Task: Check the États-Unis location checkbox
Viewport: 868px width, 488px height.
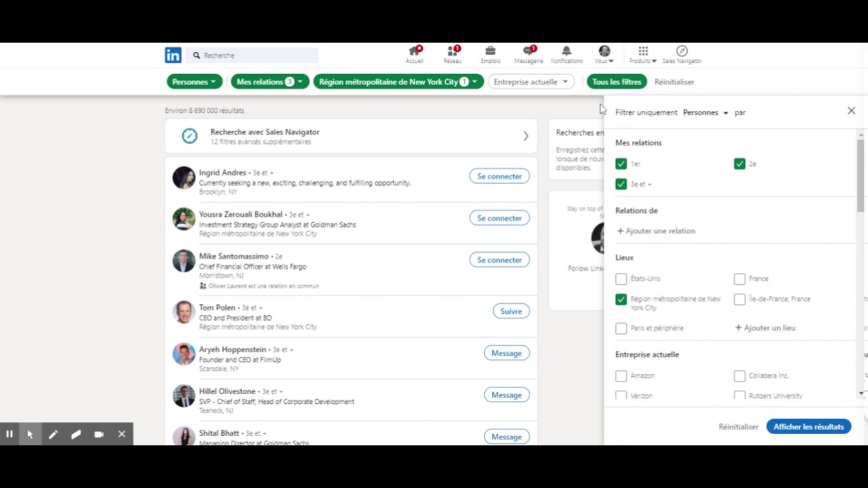Action: pos(621,279)
